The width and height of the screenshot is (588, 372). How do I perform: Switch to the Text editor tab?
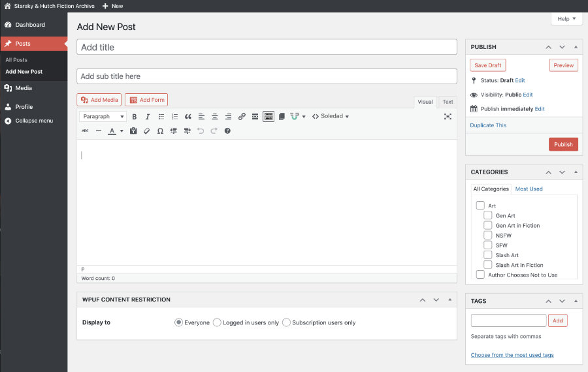[448, 102]
